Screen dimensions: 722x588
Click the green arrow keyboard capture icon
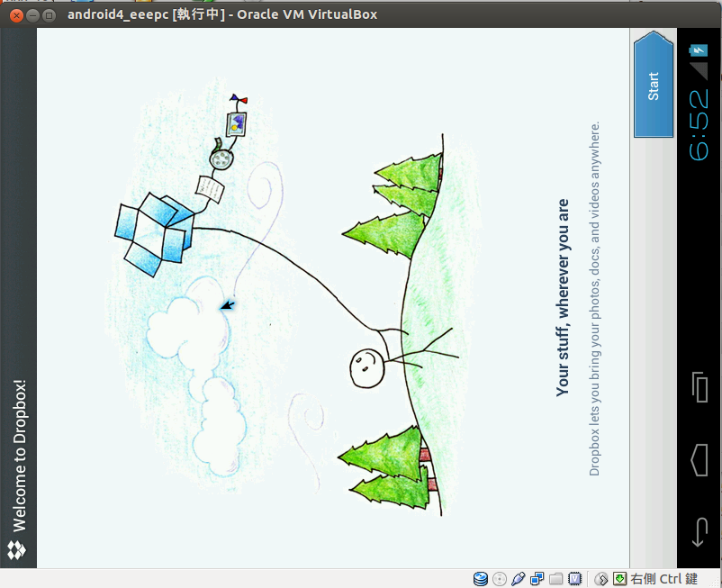coord(619,579)
